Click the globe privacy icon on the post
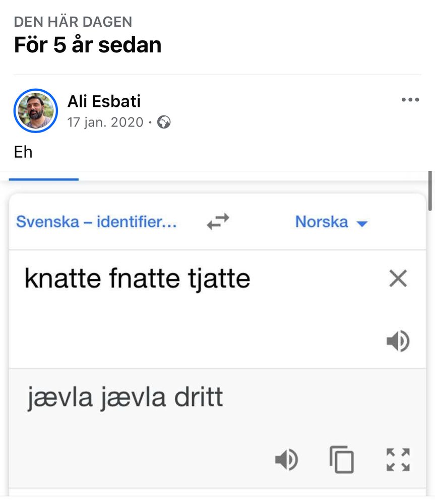Screen dimensions: 435x504 coord(164,122)
